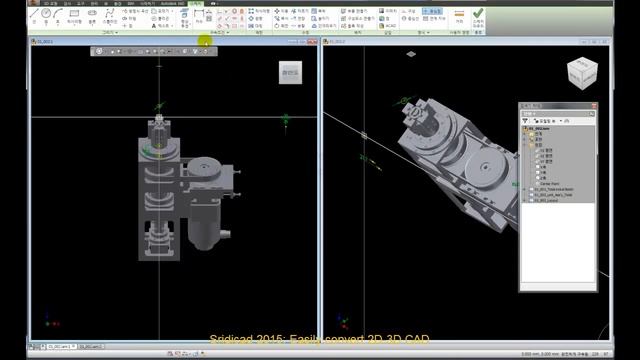Choose the Point tool in Draw panel
Image resolution: width=640 pixels, height=360 pixels.
click(128, 26)
